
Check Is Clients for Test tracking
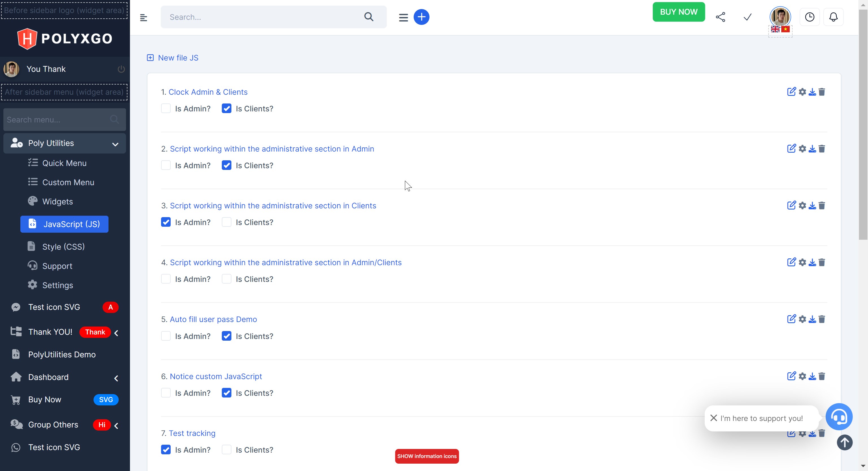point(226,450)
